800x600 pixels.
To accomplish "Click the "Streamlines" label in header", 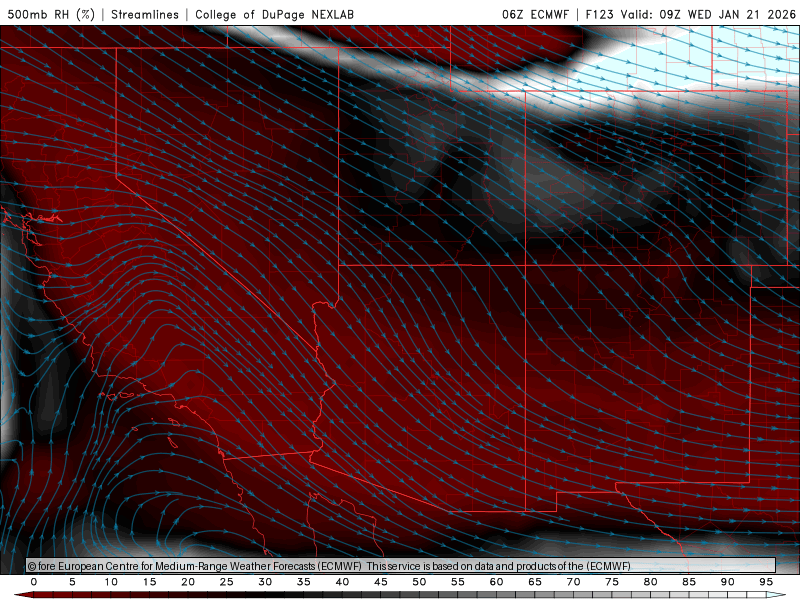I will (145, 14).
